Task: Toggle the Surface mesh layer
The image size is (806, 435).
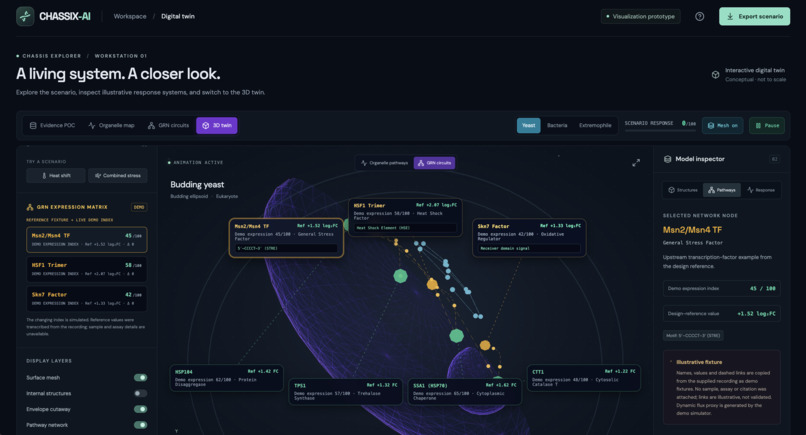Action: [x=140, y=377]
